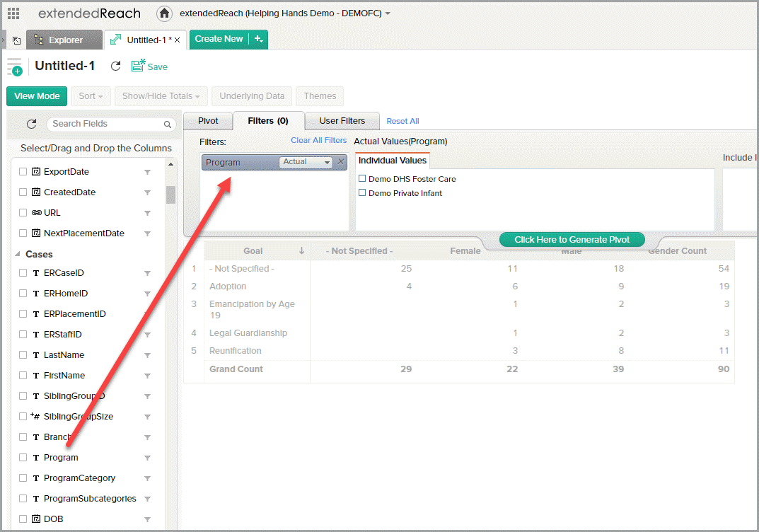Select the Individual Values tab
The width and height of the screenshot is (759, 532).
[x=393, y=160]
